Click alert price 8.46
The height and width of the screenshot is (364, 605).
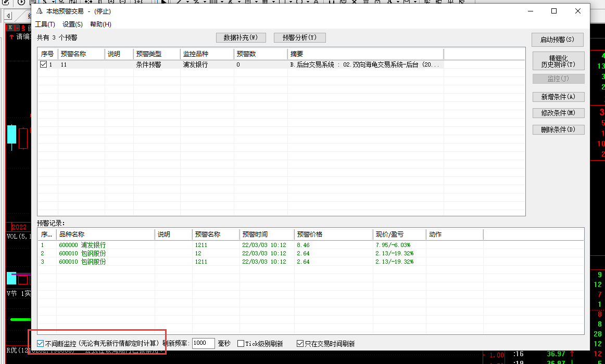point(303,245)
